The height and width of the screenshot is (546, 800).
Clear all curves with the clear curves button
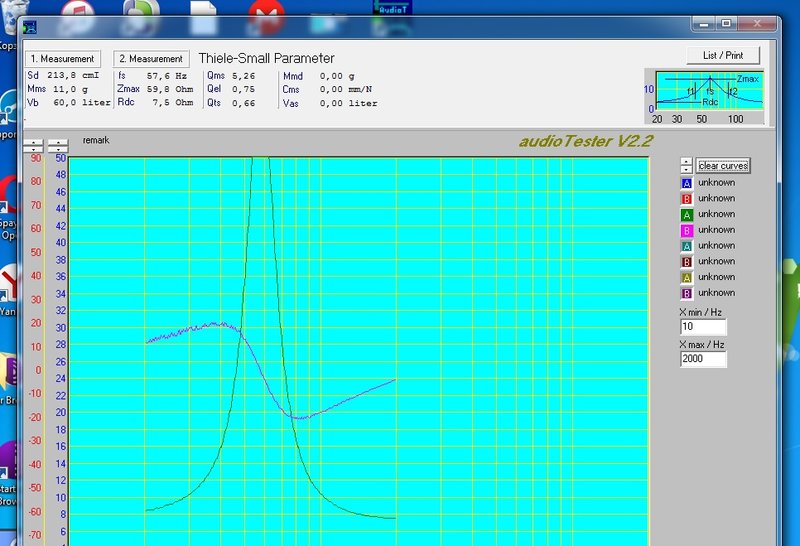coord(723,166)
